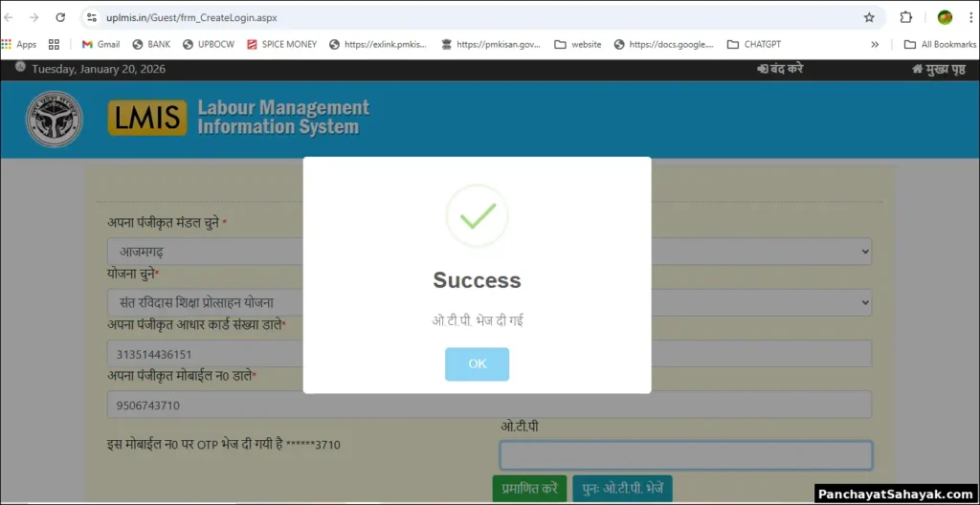Go back using browser back arrow
Screen dimensions: 980x505
tap(10, 17)
